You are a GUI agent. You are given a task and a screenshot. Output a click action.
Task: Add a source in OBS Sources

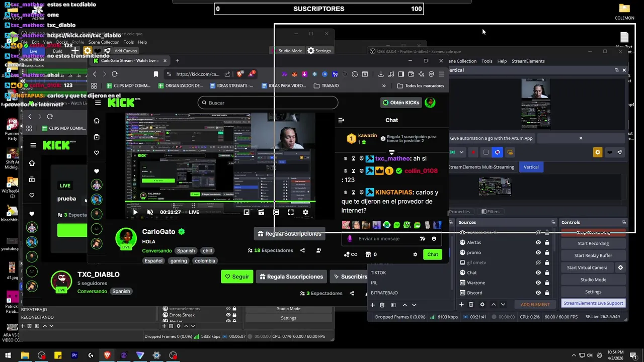[x=461, y=304]
